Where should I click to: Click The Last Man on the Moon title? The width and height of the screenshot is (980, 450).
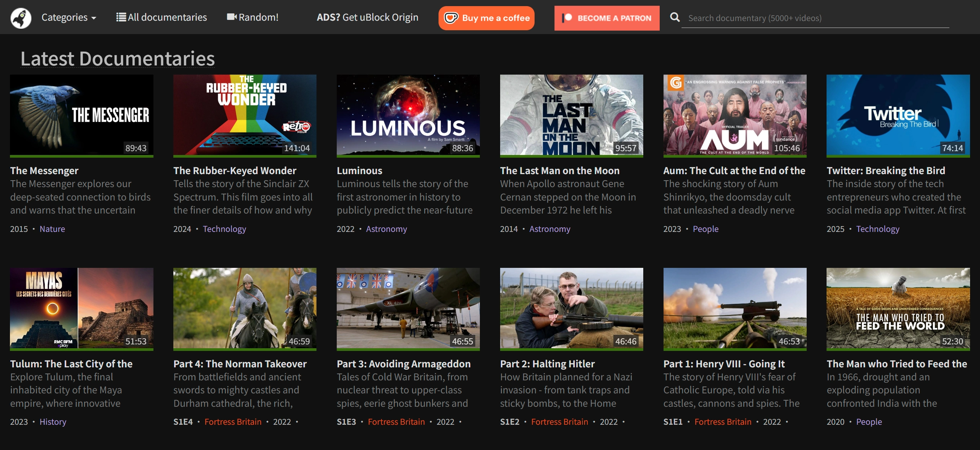[x=560, y=171]
